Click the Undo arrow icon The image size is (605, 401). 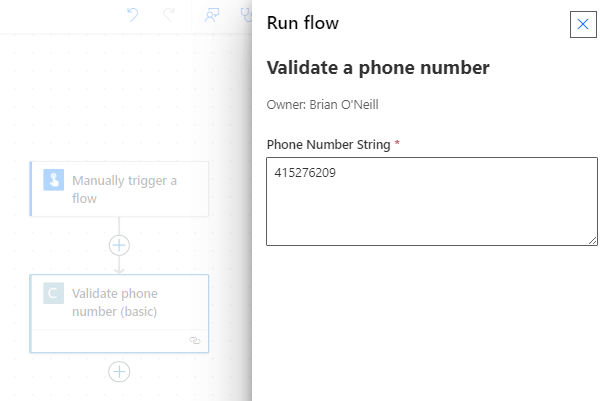point(133,15)
